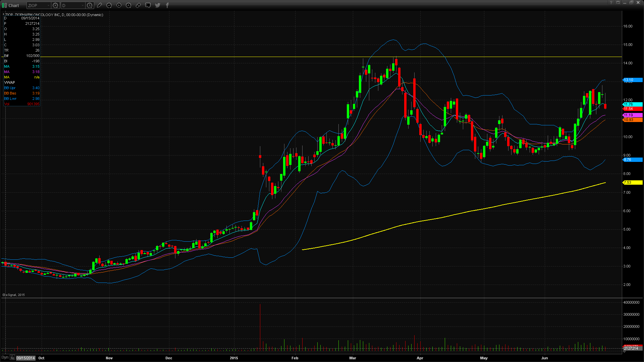Share the chart on Facebook

tap(167, 5)
